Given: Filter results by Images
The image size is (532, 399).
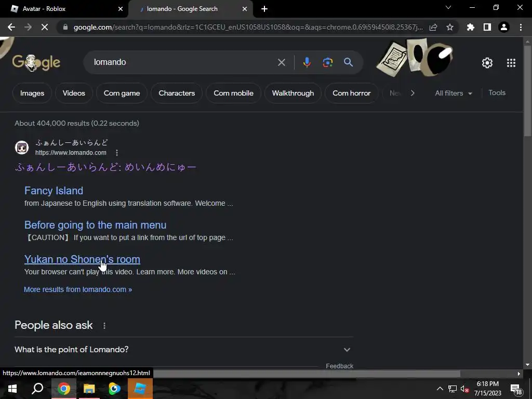Looking at the screenshot, I should [x=32, y=93].
